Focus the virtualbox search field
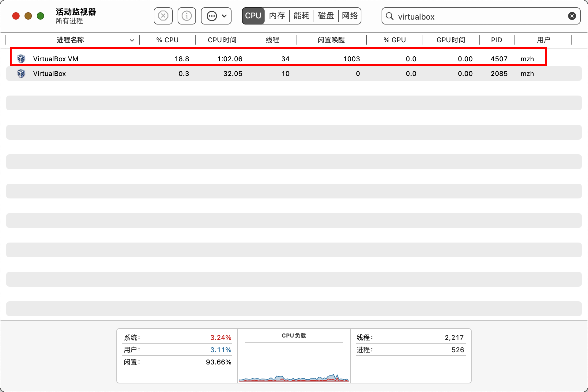The width and height of the screenshot is (588, 392). point(481,16)
